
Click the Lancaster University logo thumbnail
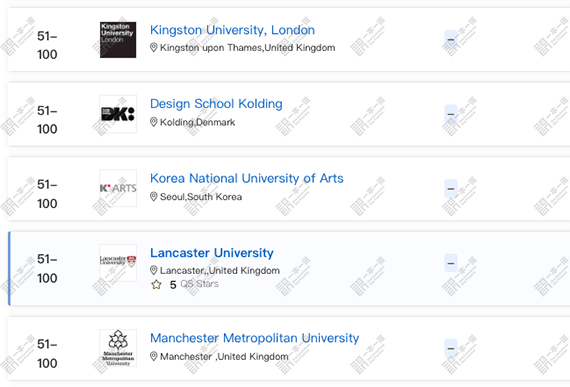click(118, 263)
